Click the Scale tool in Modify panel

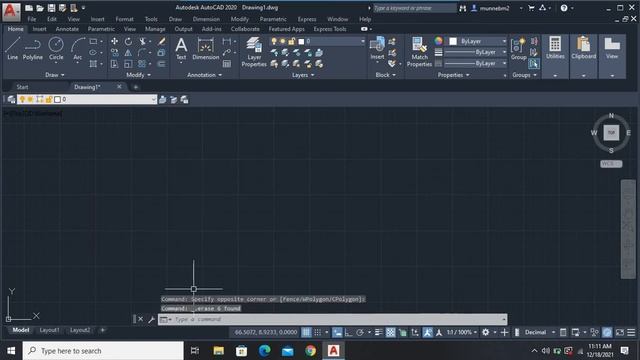pyautogui.click(x=128, y=64)
